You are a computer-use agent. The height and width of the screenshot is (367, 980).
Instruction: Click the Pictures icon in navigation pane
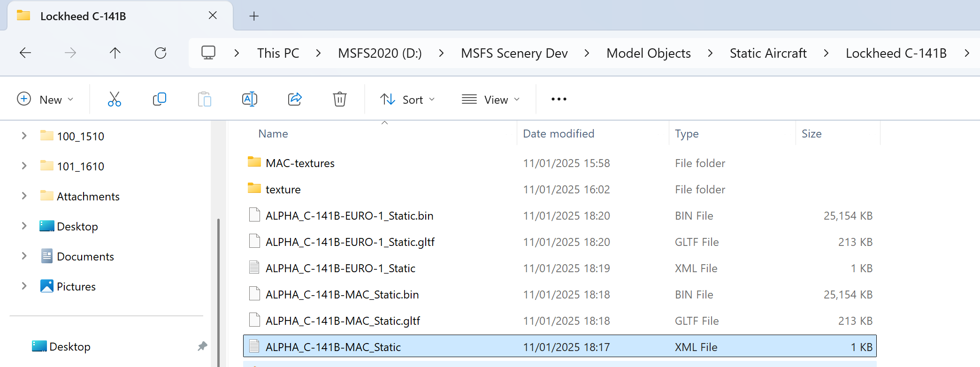point(47,286)
